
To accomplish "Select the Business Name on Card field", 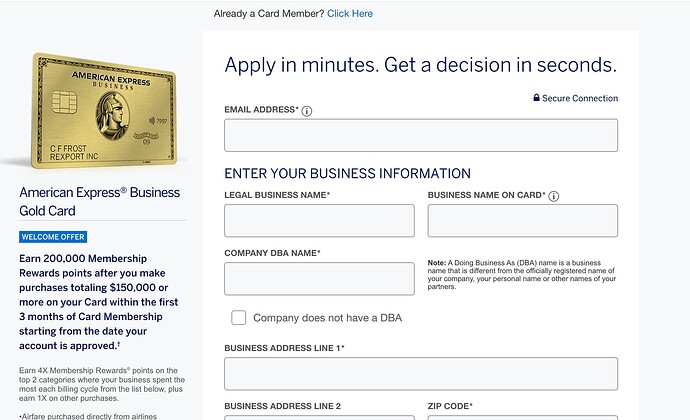I will [522, 221].
